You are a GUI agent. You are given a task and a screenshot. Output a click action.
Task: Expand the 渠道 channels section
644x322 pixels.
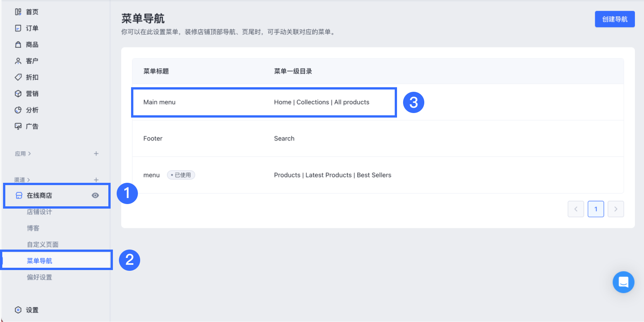point(22,180)
